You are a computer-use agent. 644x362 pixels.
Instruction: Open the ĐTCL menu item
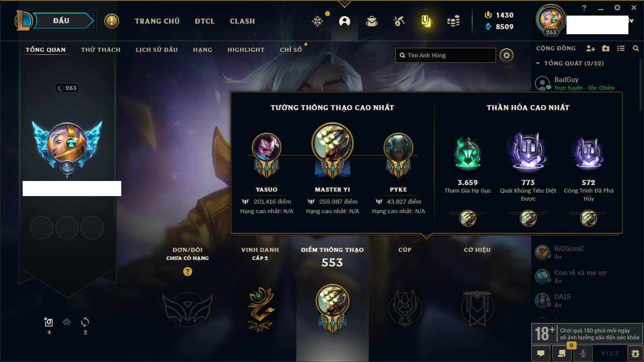[205, 21]
